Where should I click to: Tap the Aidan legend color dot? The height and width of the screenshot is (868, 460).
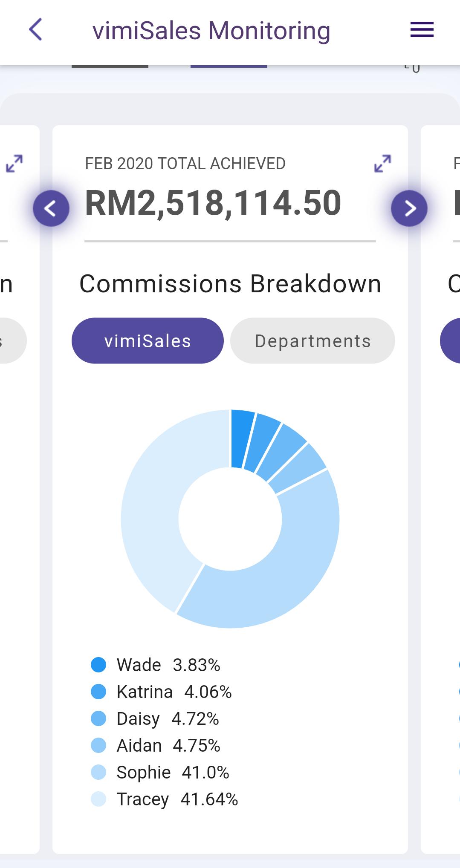(x=98, y=745)
